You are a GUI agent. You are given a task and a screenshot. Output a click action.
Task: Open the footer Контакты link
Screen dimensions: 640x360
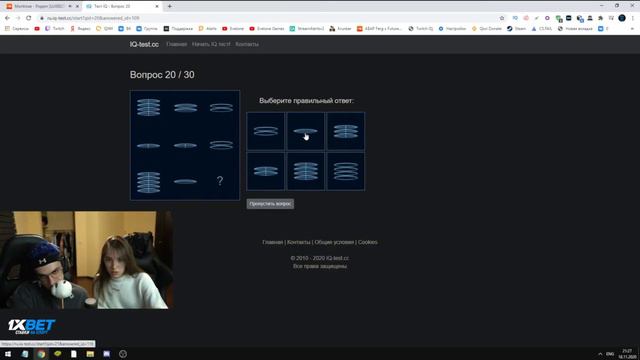coord(299,242)
